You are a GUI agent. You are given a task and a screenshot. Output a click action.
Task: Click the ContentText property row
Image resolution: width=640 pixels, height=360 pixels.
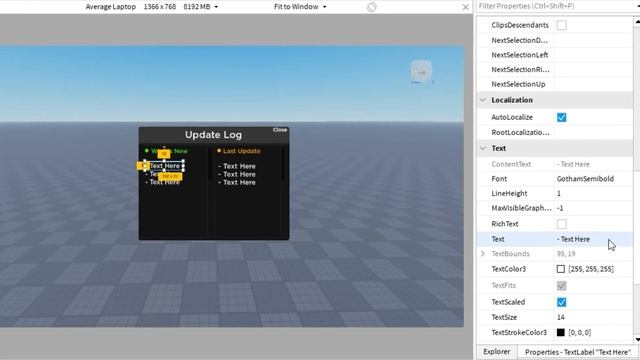555,164
